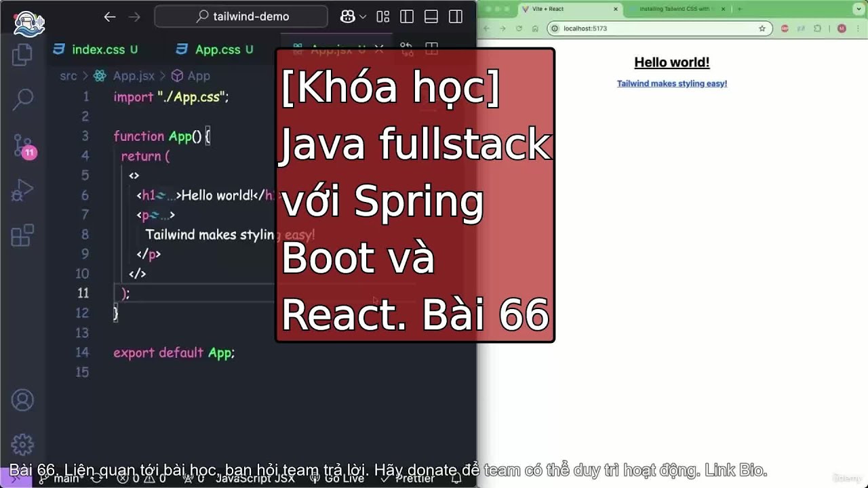Open the browser Extensions puzzle icon
The height and width of the screenshot is (488, 868).
pyautogui.click(x=817, y=28)
